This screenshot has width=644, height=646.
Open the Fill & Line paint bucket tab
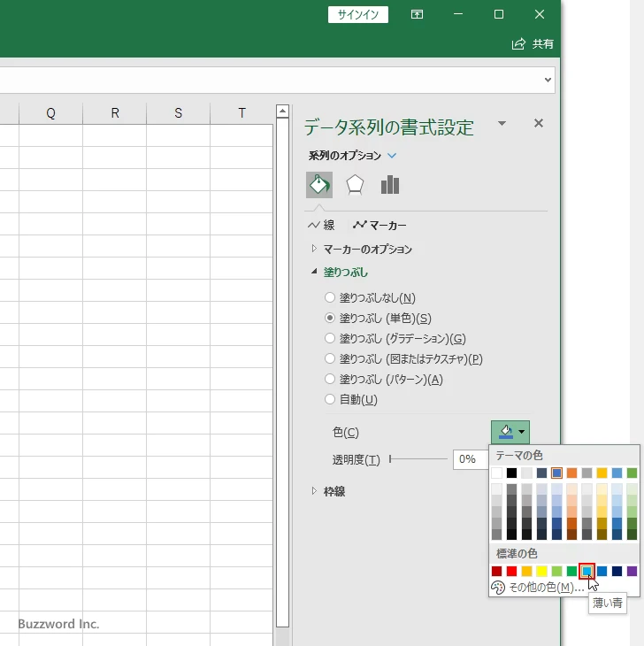(319, 185)
